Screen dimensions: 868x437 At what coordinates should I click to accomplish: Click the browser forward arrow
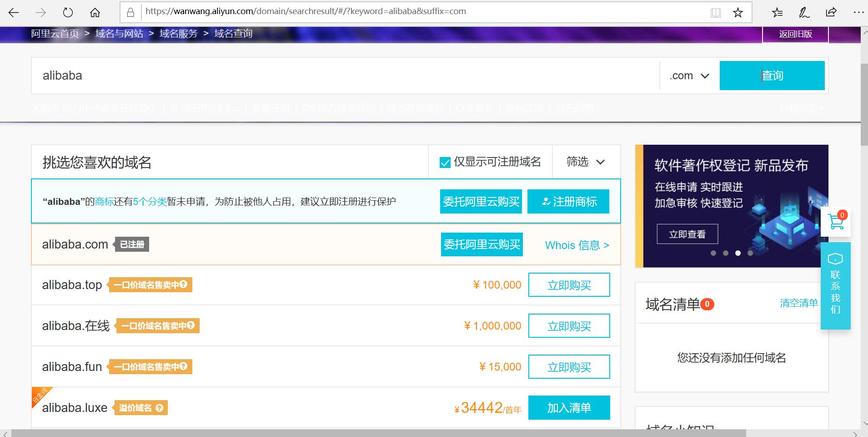[x=40, y=12]
